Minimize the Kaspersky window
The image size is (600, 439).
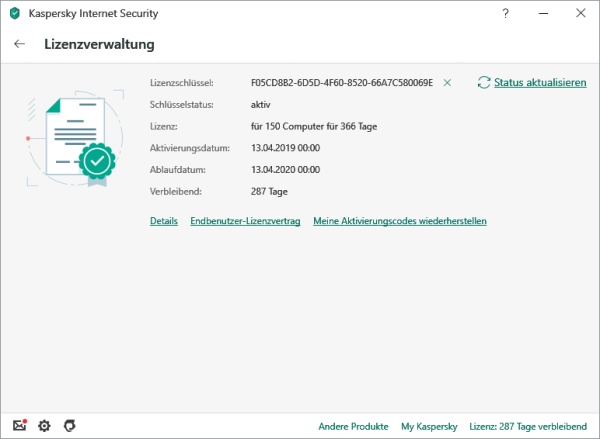543,13
